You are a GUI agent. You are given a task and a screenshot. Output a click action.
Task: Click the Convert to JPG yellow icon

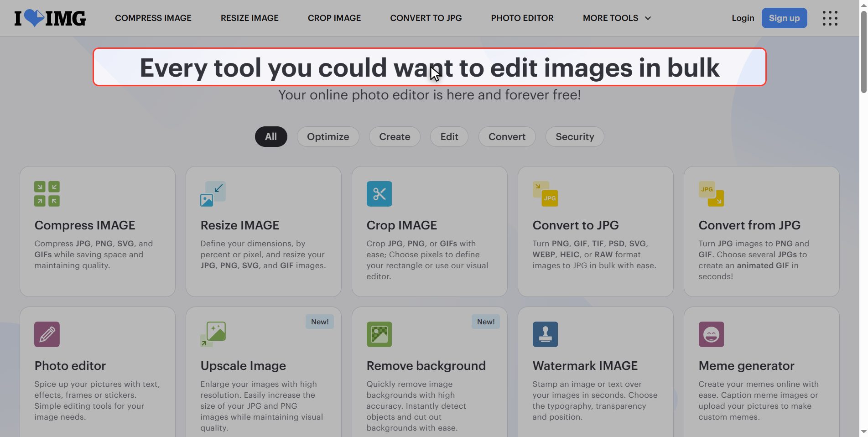tap(545, 194)
